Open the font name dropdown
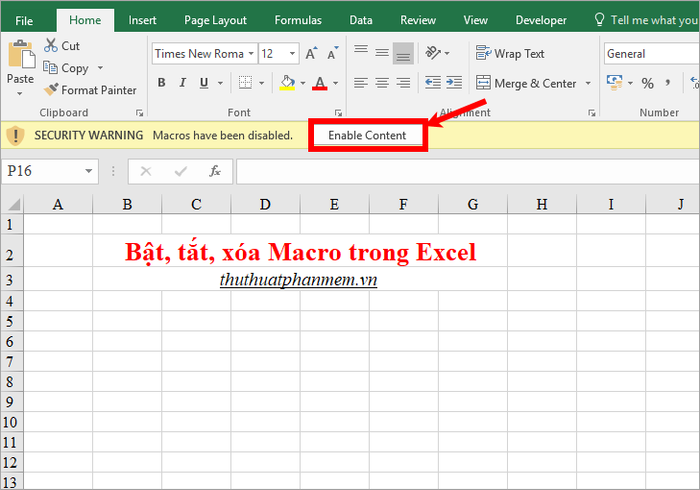This screenshot has width=700, height=490. click(x=251, y=54)
